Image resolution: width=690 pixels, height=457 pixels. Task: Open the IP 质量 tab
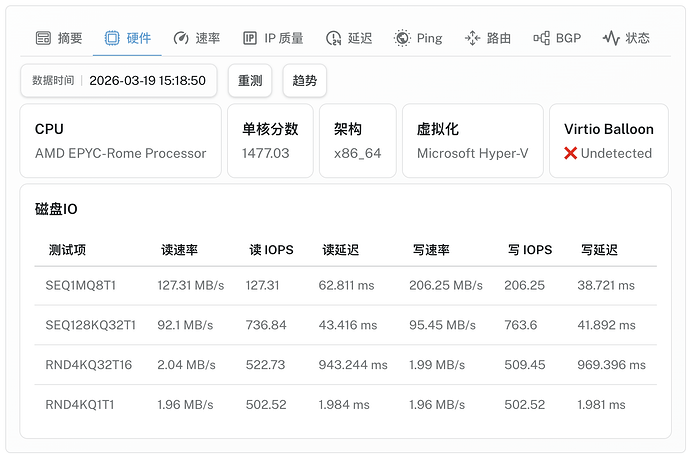click(273, 38)
